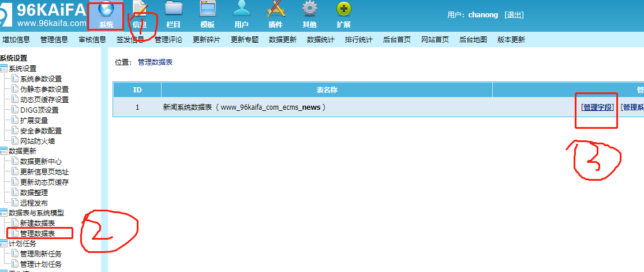Open DIGG顶设置 tree item
644x272 pixels.
[39, 110]
